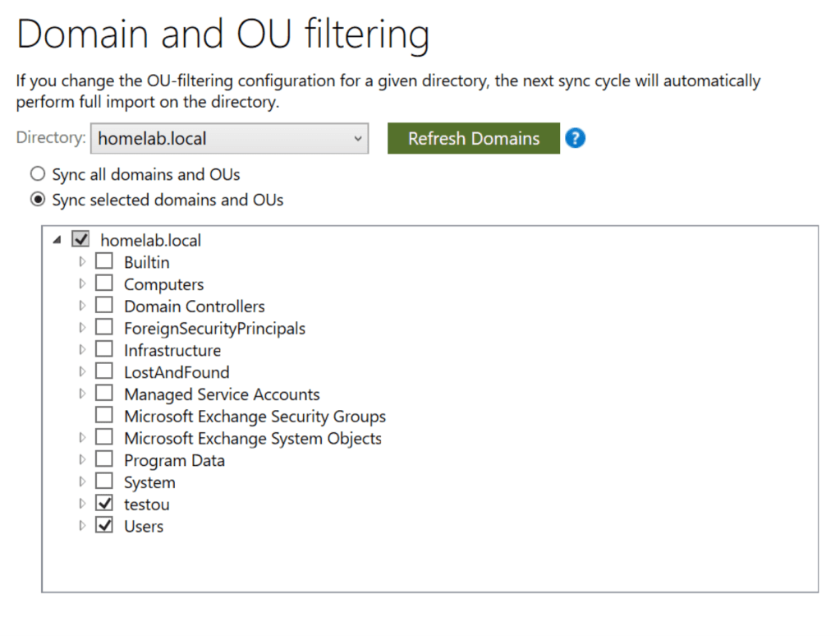Click the Microsoft Exchange System Objects label
This screenshot has width=840, height=636.
pos(252,438)
